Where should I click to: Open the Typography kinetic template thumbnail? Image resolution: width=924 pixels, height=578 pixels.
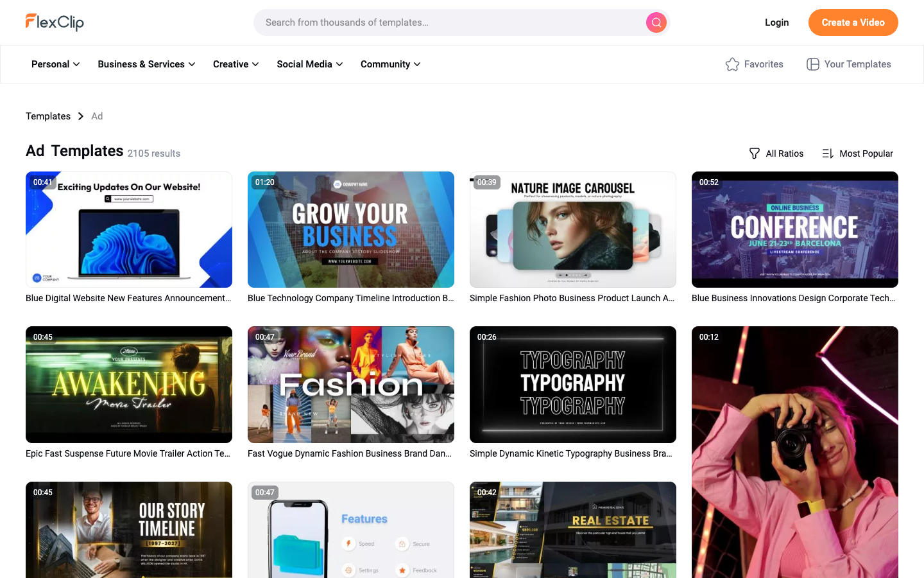[573, 385]
